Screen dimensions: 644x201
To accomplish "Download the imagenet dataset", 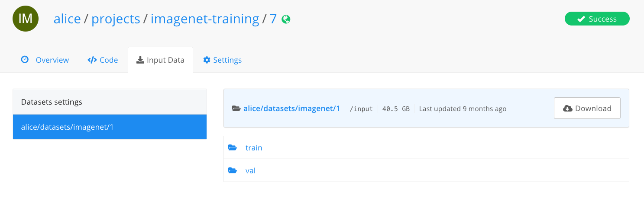I will [587, 108].
